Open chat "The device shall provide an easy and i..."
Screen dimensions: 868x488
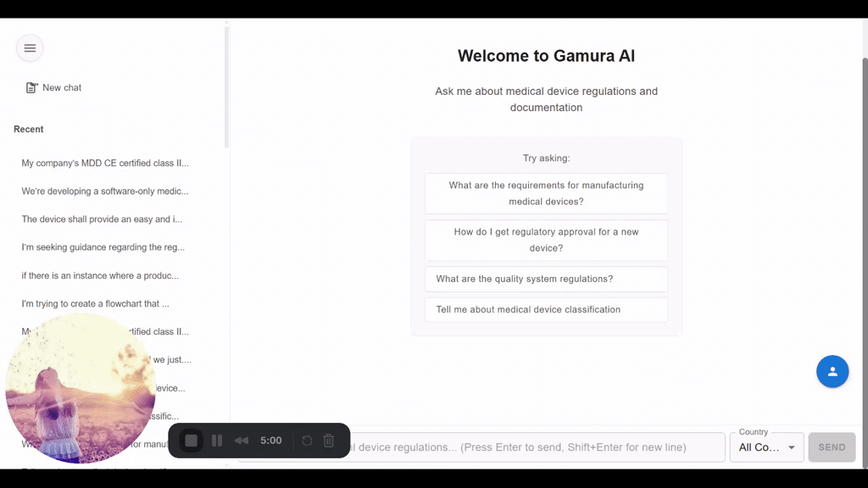click(102, 219)
